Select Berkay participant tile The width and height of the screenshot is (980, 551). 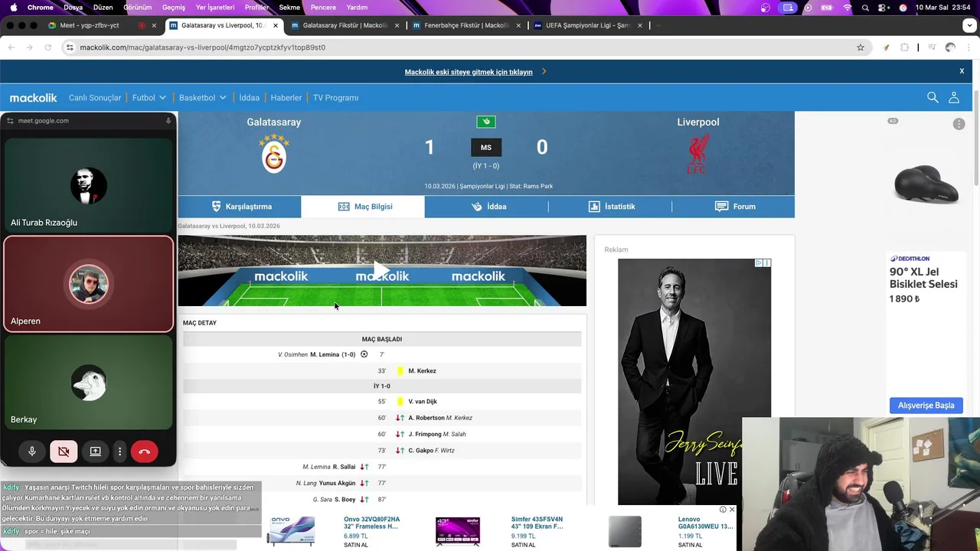pyautogui.click(x=89, y=383)
